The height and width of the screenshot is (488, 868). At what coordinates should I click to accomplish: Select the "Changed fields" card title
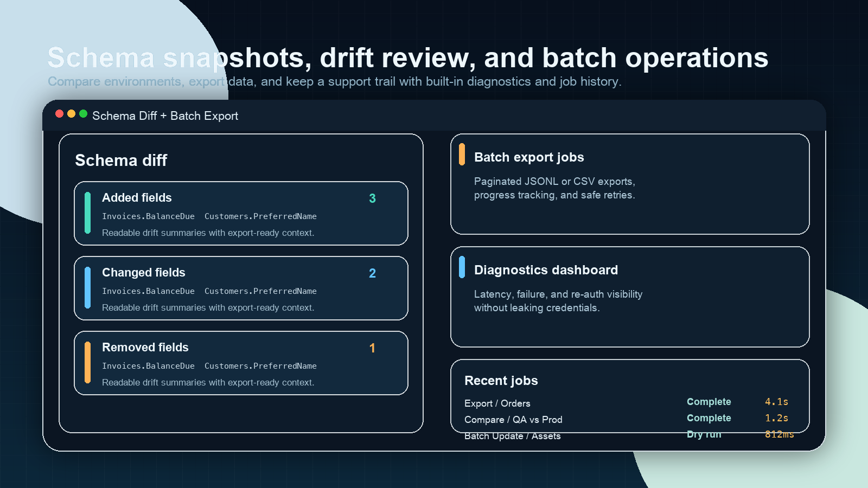(x=144, y=273)
